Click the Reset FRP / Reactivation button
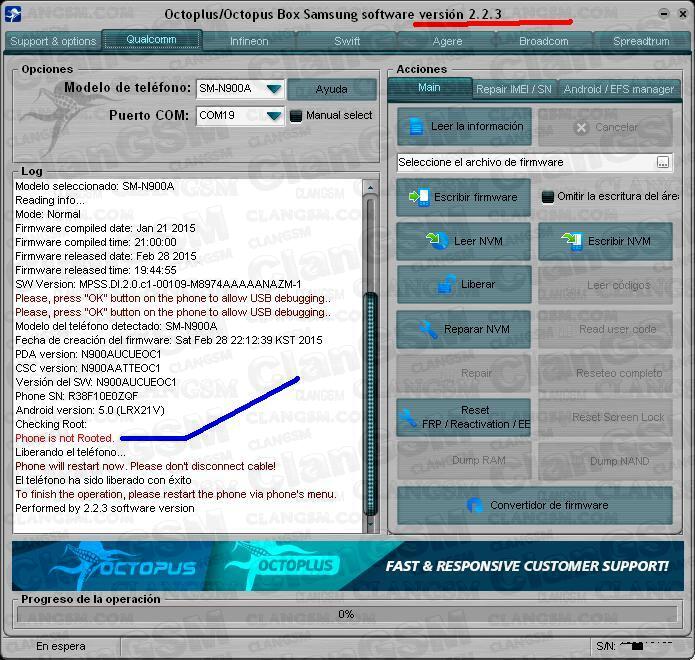Viewport: 695px width, 660px height. coord(464,417)
